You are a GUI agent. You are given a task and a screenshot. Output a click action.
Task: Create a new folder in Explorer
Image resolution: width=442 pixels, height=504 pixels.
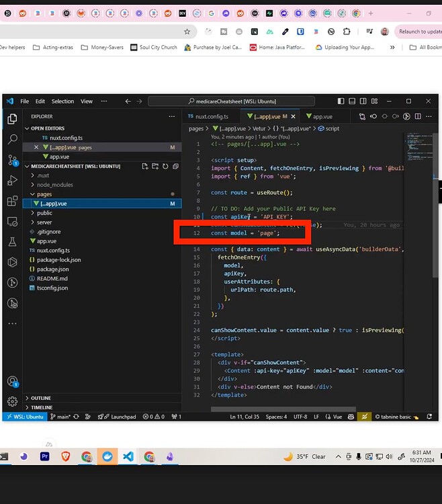click(x=155, y=166)
